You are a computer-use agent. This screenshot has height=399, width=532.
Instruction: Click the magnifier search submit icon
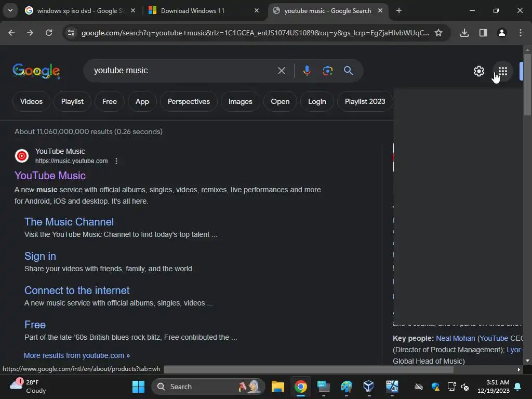coord(348,71)
